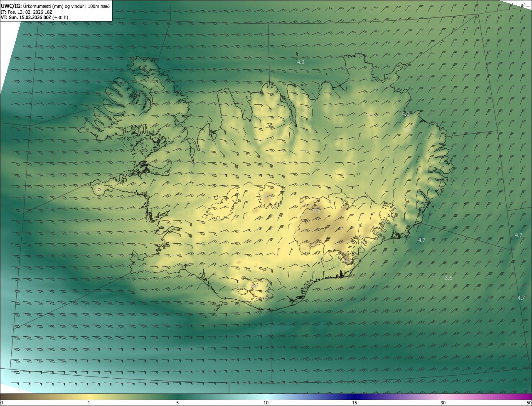Click the colorbar tick label '50'

click(x=529, y=403)
